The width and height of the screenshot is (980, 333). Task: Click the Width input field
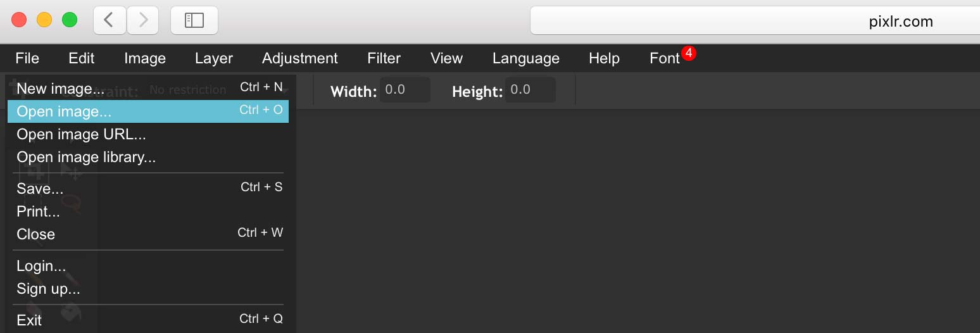click(x=405, y=90)
